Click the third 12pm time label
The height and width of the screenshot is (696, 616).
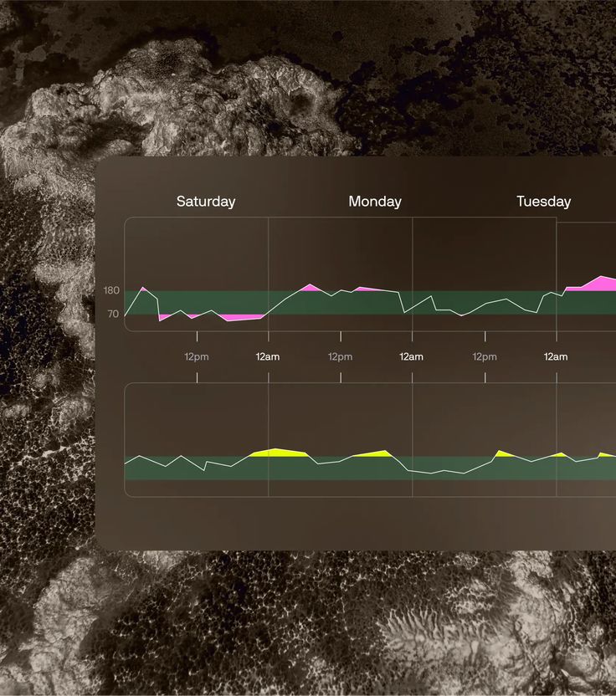coord(485,356)
